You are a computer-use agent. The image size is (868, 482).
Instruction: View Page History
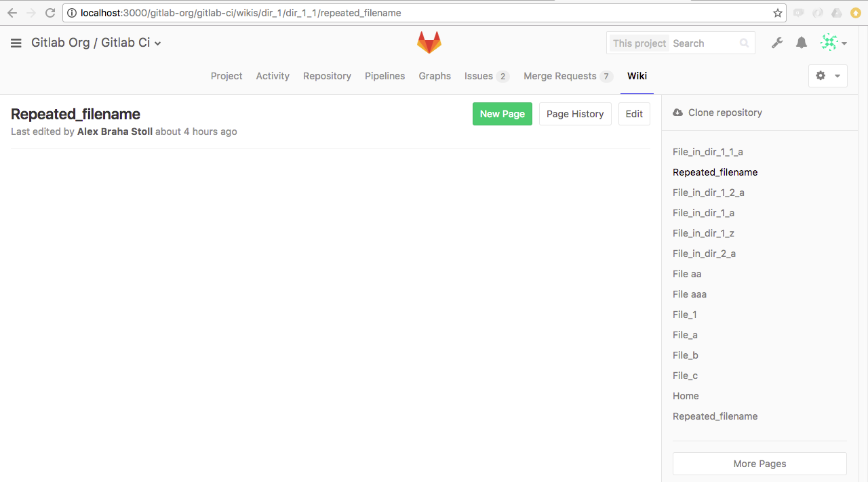[575, 114]
